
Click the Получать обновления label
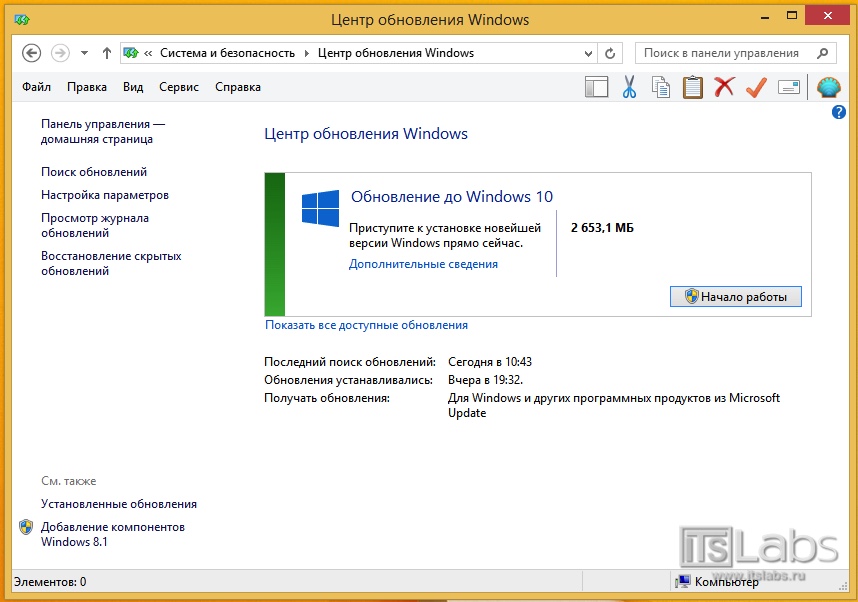click(327, 398)
